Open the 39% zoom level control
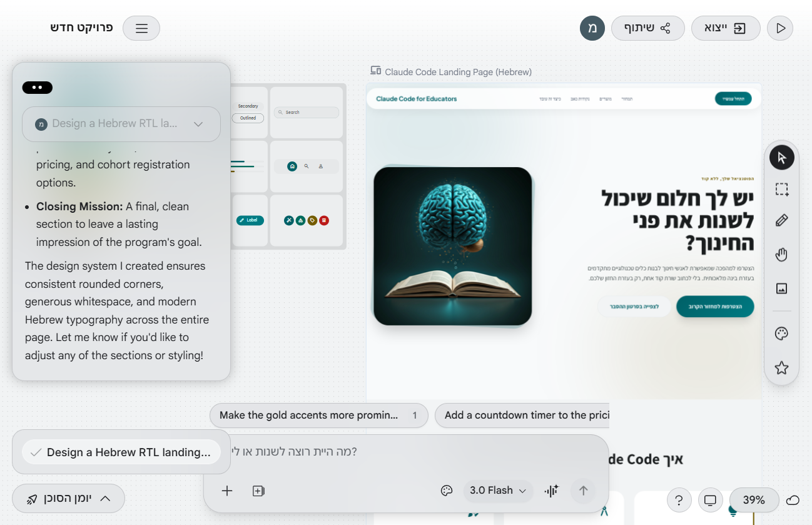Viewport: 812px width, 525px height. (754, 500)
